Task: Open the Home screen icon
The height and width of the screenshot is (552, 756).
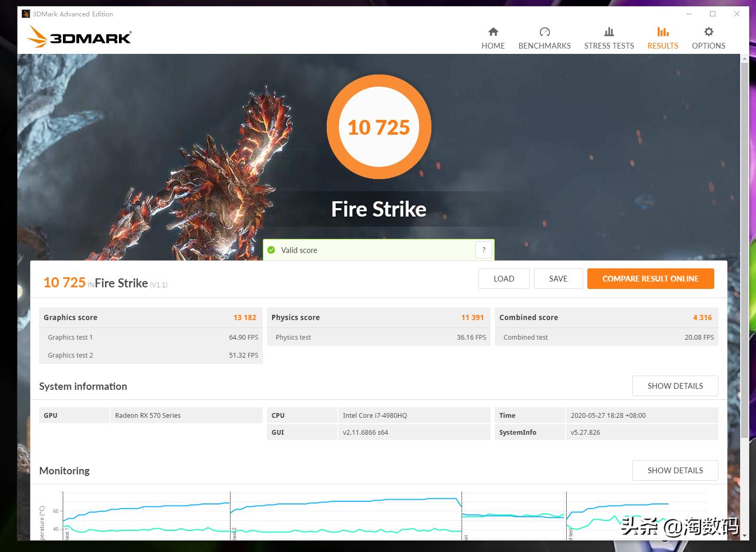Action: pyautogui.click(x=493, y=32)
